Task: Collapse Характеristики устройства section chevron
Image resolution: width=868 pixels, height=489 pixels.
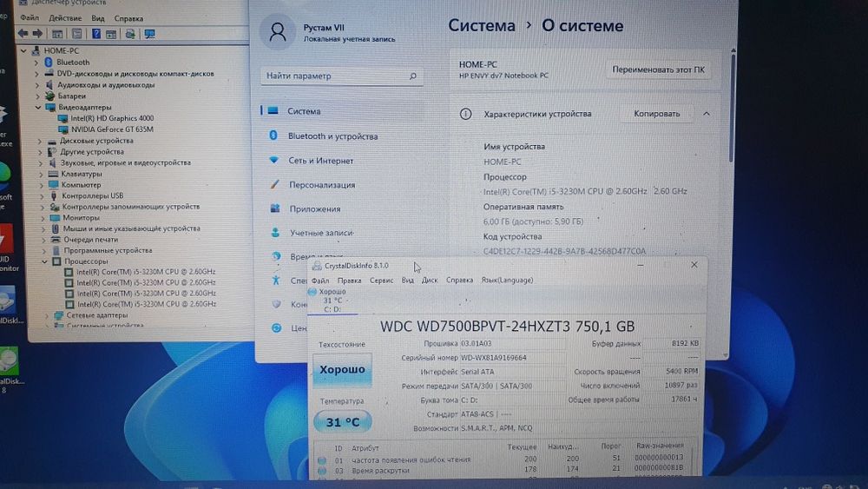Action: [707, 114]
